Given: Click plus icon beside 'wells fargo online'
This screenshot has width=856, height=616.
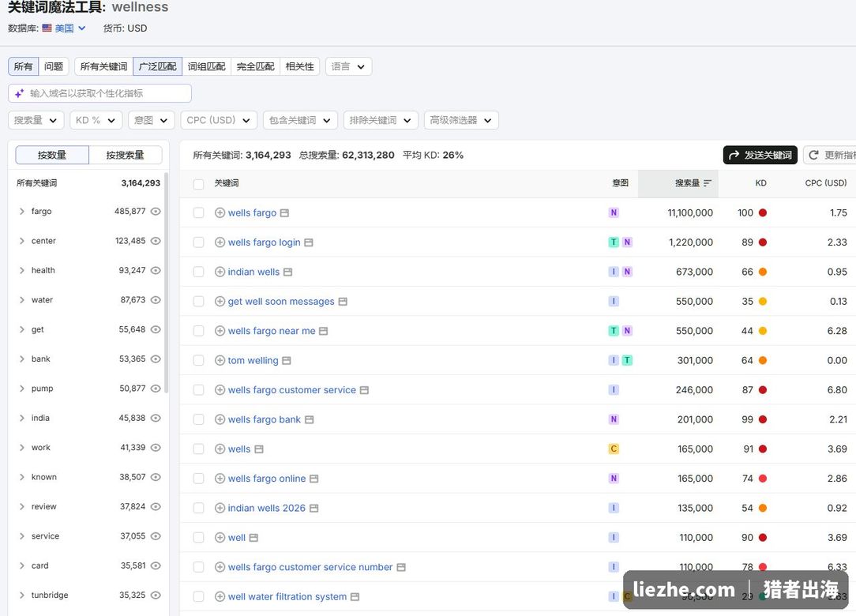Looking at the screenshot, I should click(220, 479).
